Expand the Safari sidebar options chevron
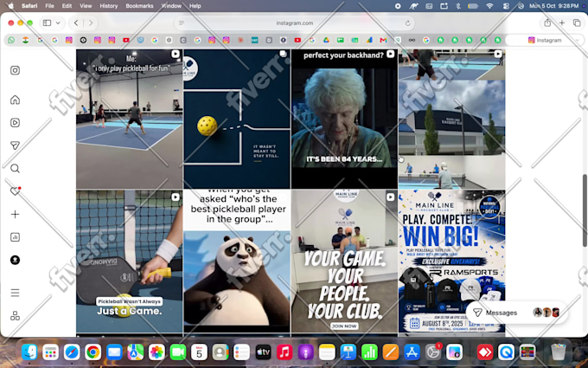The width and height of the screenshot is (588, 368). [58, 23]
